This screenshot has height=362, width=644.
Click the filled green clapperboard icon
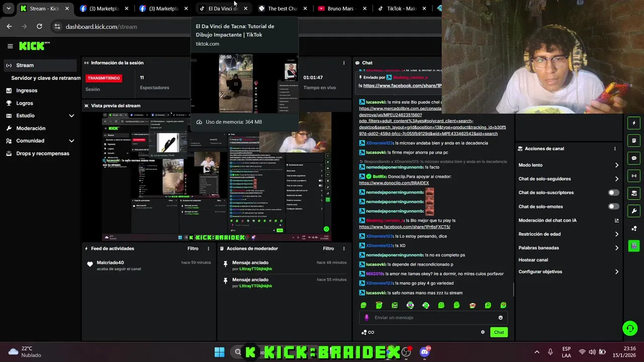pos(634,246)
